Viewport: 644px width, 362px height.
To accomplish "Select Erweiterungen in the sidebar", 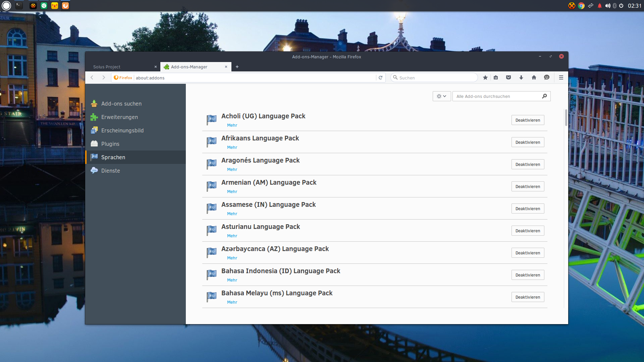I will (x=119, y=117).
